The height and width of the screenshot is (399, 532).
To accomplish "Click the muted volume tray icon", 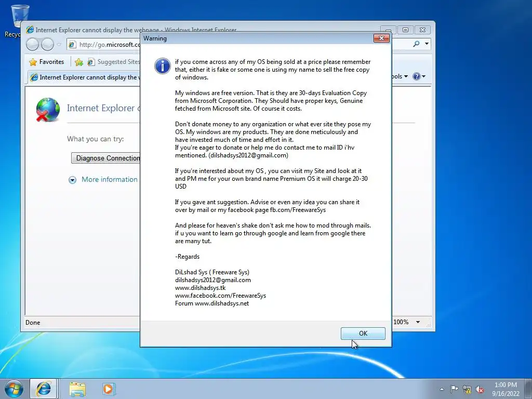I will tap(480, 389).
